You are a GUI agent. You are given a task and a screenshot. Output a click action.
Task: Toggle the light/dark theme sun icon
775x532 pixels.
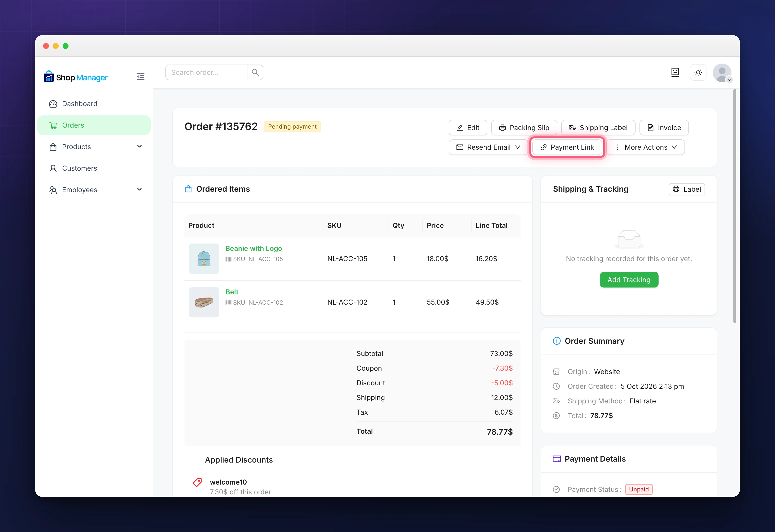click(x=698, y=72)
